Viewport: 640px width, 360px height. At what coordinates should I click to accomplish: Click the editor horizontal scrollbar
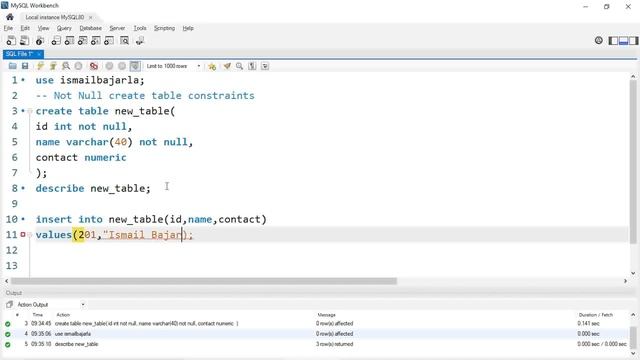(x=204, y=281)
